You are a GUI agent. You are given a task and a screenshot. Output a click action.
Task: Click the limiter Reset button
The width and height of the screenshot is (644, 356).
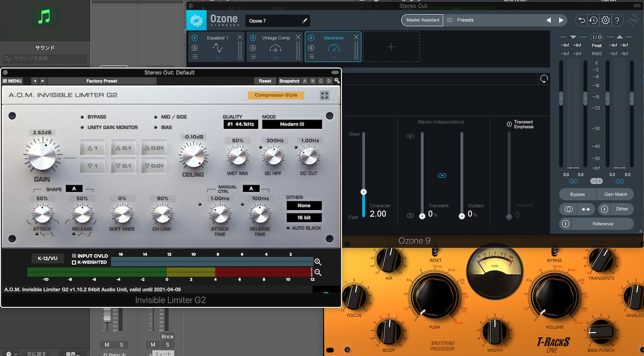click(265, 81)
